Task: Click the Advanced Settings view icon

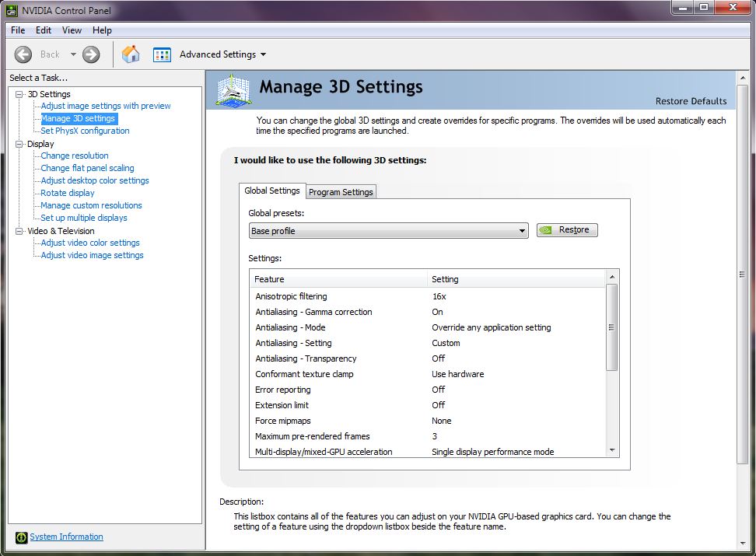Action: click(x=162, y=54)
